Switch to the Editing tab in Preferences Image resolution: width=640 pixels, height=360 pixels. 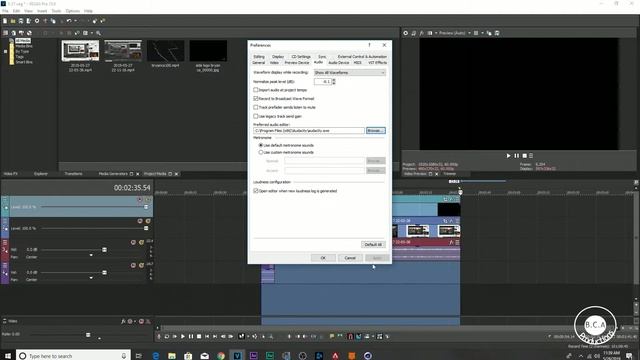click(x=259, y=57)
